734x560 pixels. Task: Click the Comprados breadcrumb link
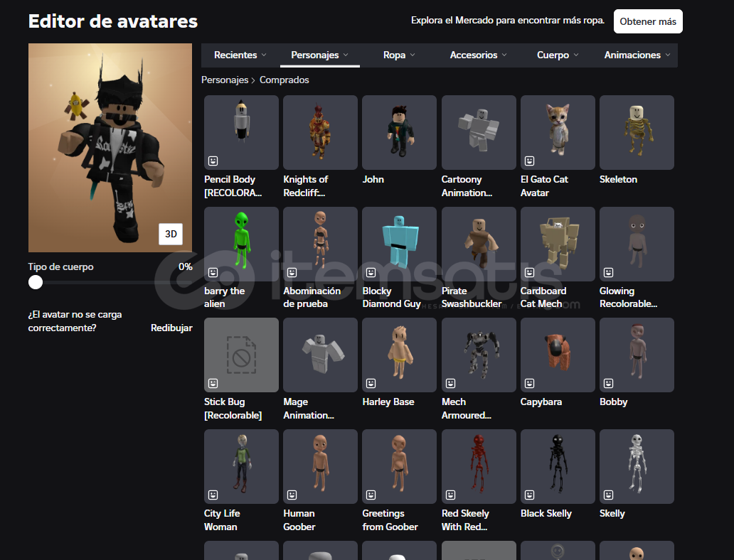(x=284, y=80)
